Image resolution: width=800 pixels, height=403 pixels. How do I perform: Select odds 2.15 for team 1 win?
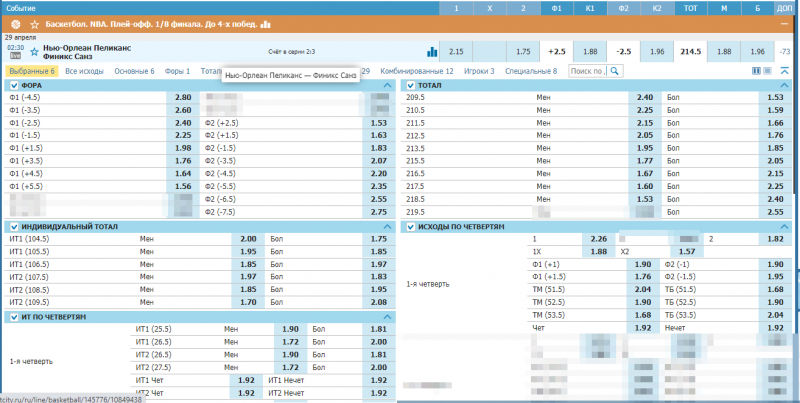click(456, 51)
